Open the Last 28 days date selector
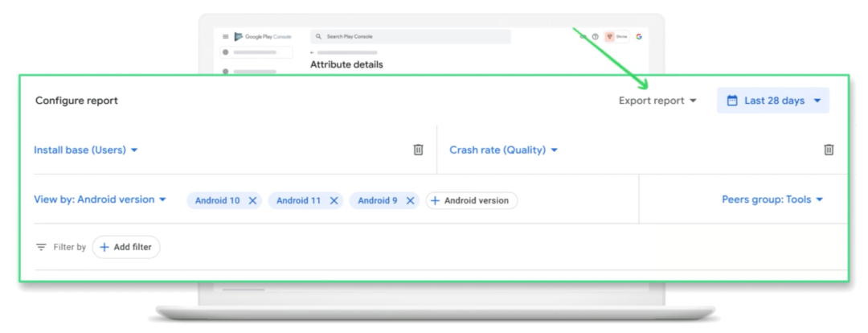Viewport: 868px width, 333px height. pyautogui.click(x=773, y=101)
